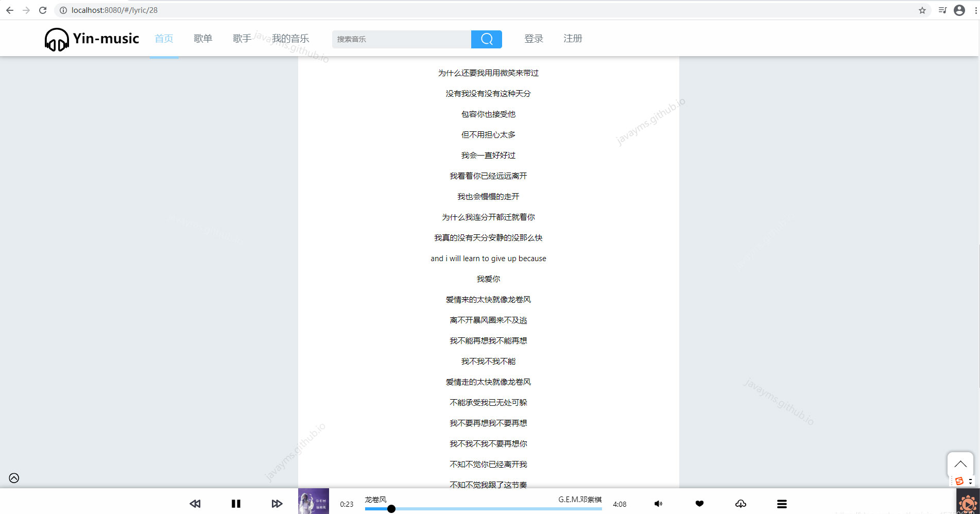The height and width of the screenshot is (514, 980).
Task: Open the 首页 tab
Action: click(x=164, y=39)
